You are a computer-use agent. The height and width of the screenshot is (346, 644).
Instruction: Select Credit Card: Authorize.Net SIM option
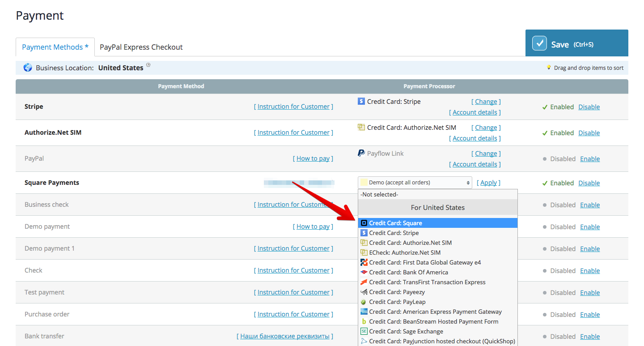pos(438,243)
